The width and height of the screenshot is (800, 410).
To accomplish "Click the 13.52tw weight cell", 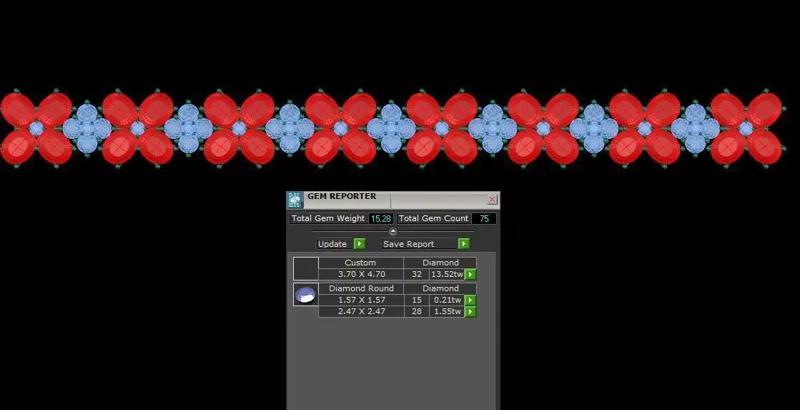I will tap(447, 274).
